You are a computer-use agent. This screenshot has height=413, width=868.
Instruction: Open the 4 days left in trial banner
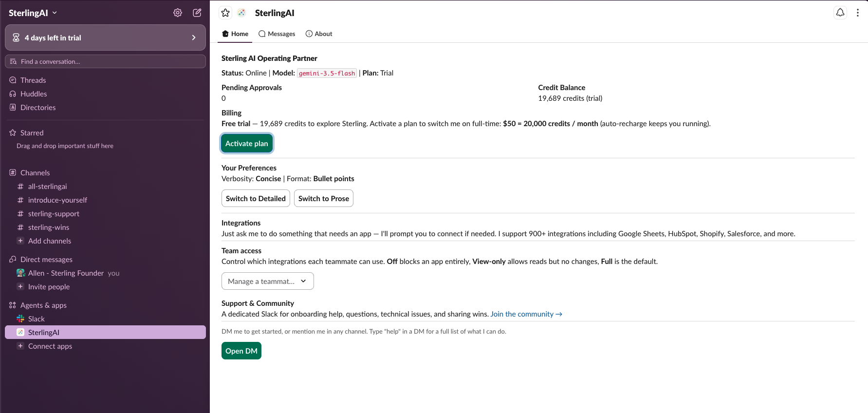coord(105,38)
